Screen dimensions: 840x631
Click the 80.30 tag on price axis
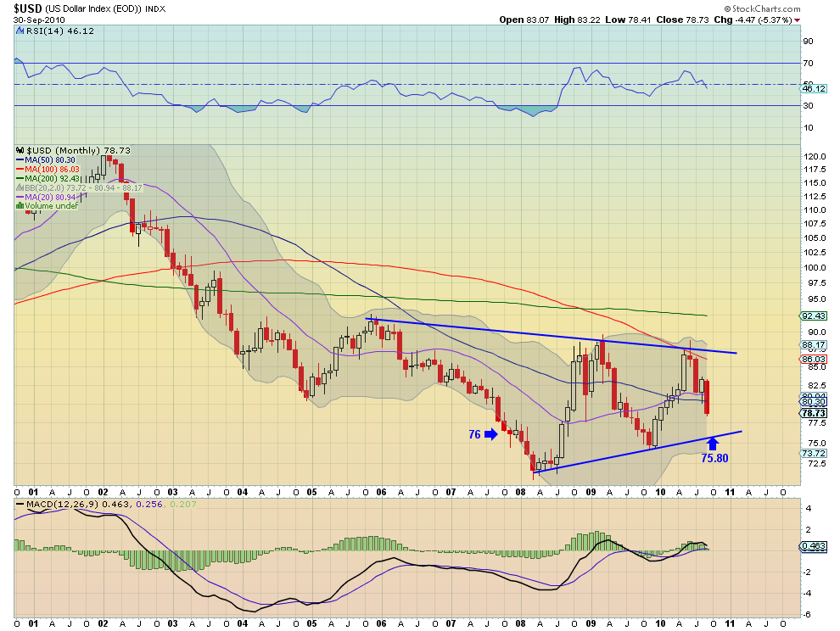(814, 401)
